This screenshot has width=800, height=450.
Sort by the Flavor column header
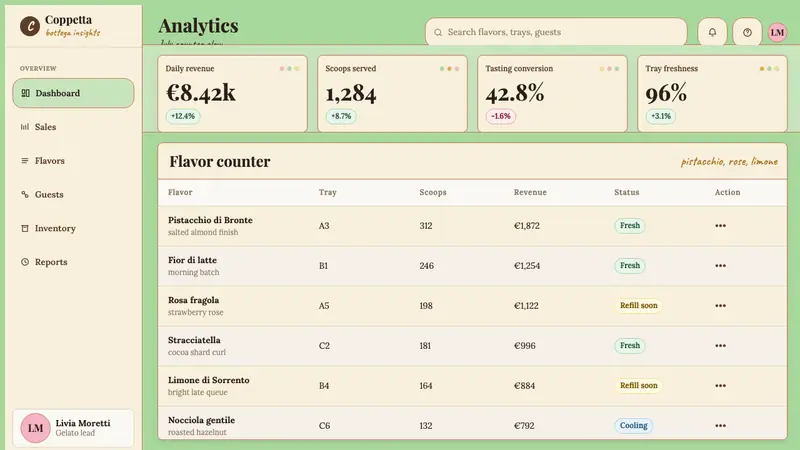tap(180, 192)
